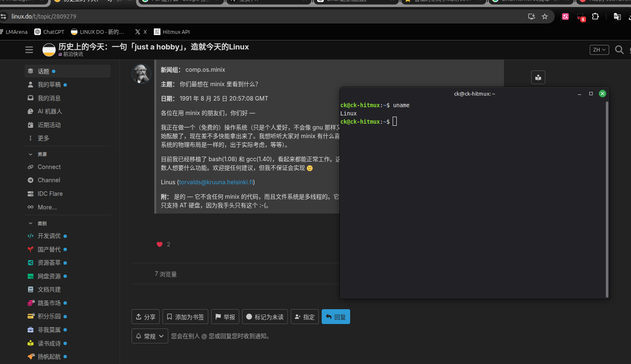This screenshot has width=631, height=364.
Task: Click the topic title in the header
Action: click(153, 47)
